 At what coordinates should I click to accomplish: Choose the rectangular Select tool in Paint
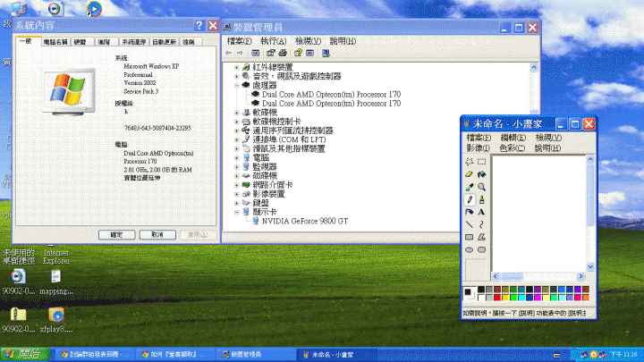(x=482, y=162)
